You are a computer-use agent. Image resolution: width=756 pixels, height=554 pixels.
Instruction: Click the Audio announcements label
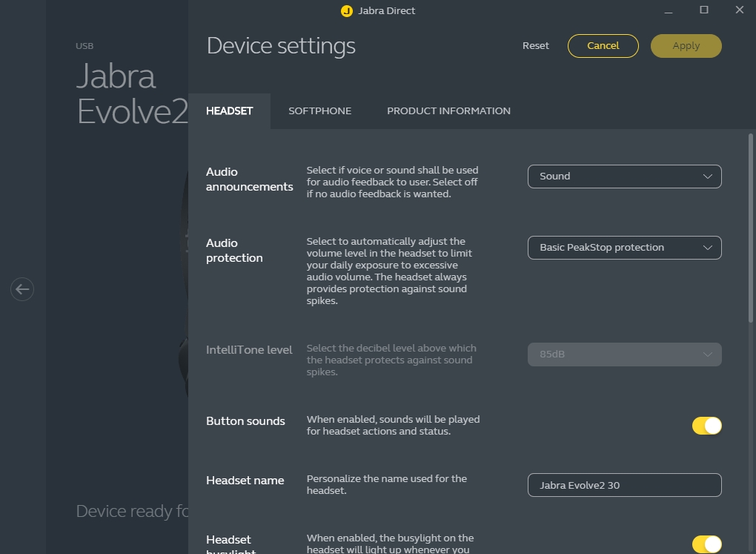tap(249, 179)
